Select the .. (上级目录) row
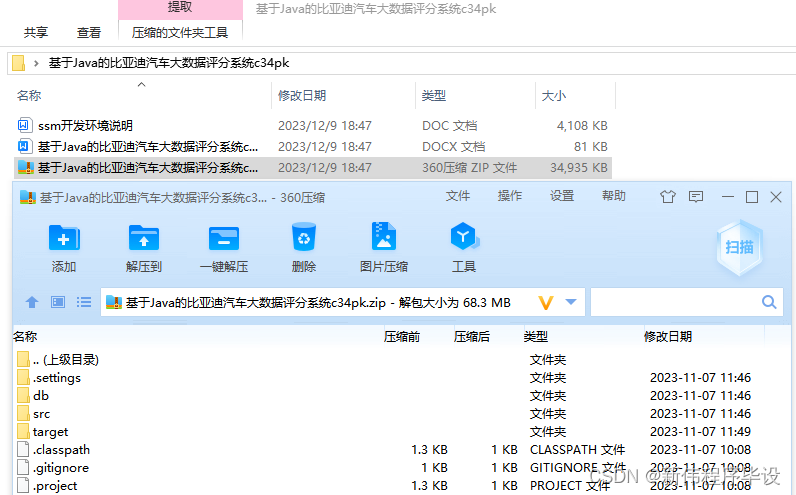Viewport: 796px width, 495px height. [x=66, y=359]
